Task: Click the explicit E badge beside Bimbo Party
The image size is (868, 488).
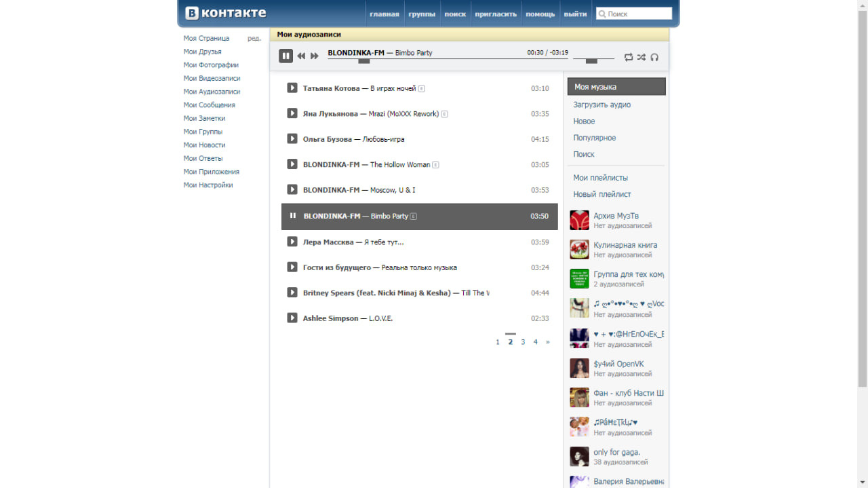Action: pyautogui.click(x=414, y=216)
